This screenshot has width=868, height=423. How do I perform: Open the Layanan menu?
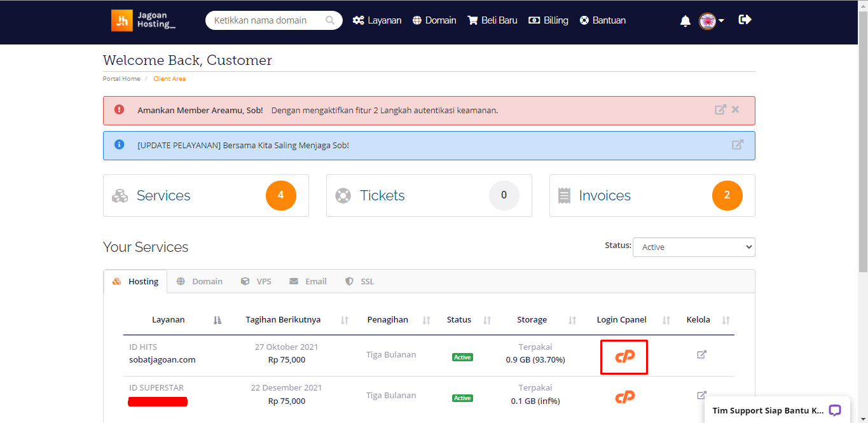[x=377, y=20]
